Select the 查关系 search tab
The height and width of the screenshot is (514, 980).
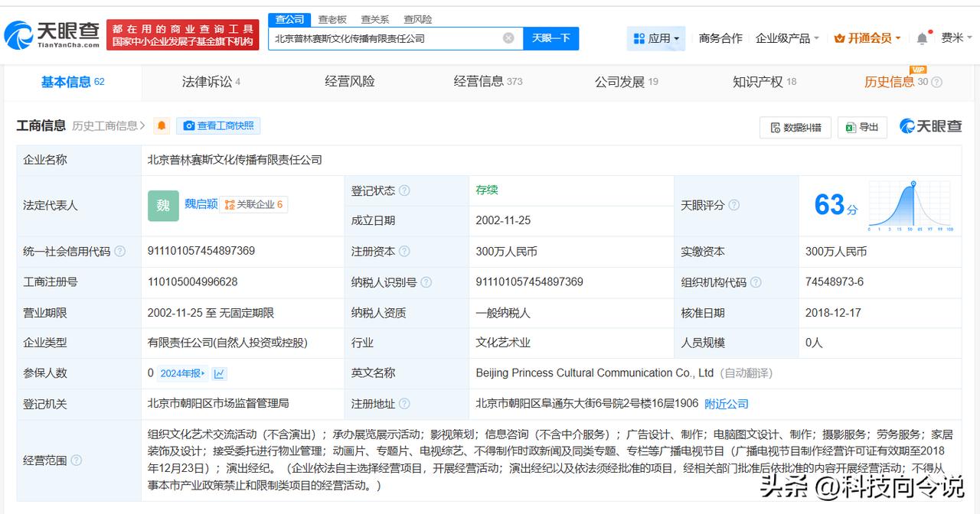pyautogui.click(x=375, y=19)
